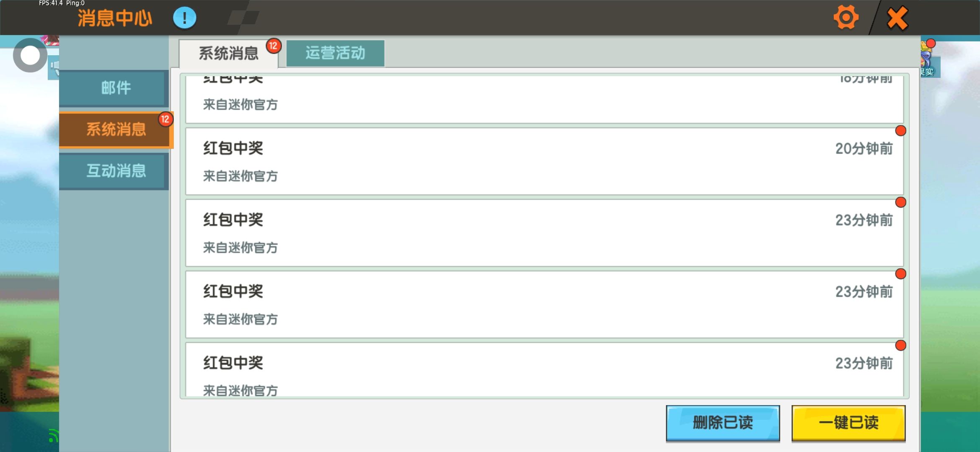This screenshot has width=980, height=452.
Task: Switch to the 系统消息 top tab
Action: (x=228, y=53)
